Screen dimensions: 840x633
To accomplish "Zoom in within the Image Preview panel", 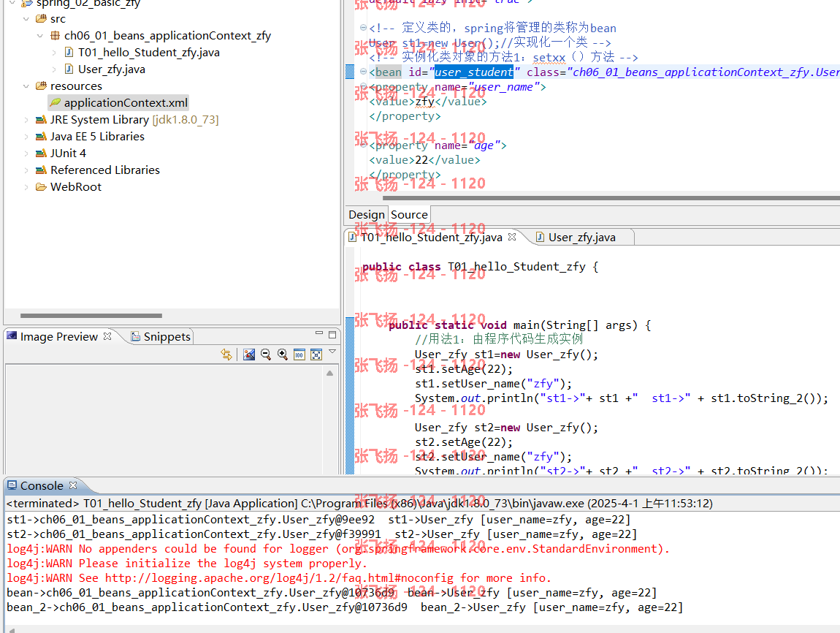I will point(283,355).
